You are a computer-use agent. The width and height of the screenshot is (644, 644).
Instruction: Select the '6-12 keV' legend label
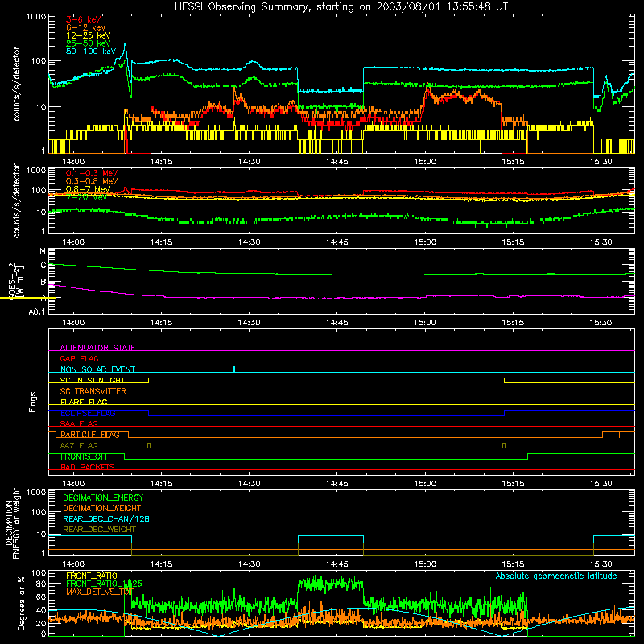pos(86,27)
